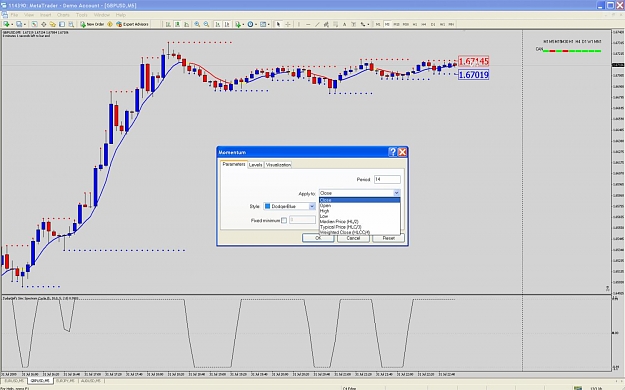This screenshot has height=390, width=625.
Task: Select the equidistant channel tool
Action: pyautogui.click(x=326, y=24)
